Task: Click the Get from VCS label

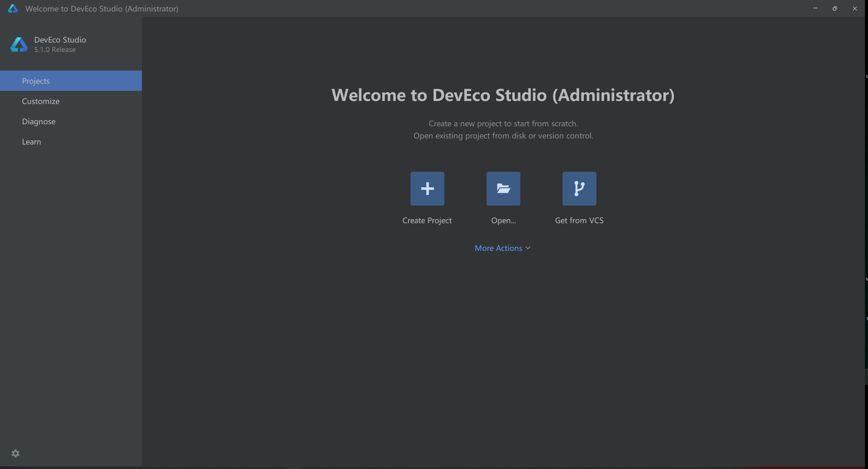Action: (579, 220)
